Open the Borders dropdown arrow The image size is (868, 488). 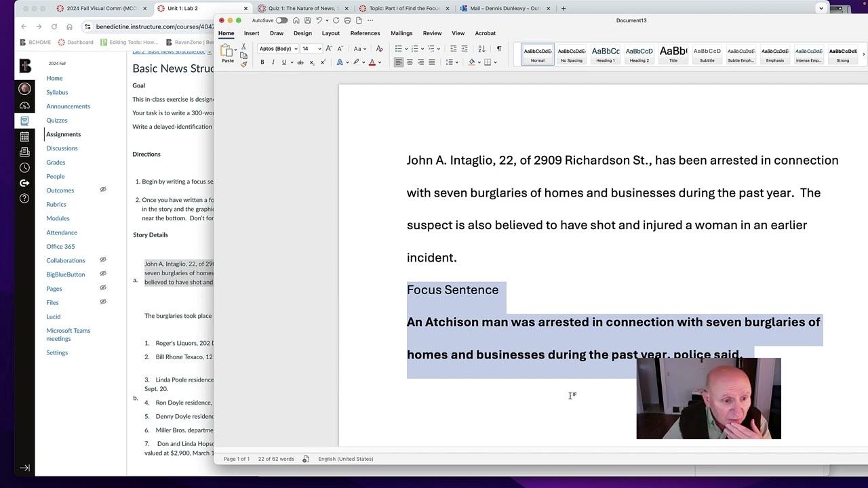(495, 62)
